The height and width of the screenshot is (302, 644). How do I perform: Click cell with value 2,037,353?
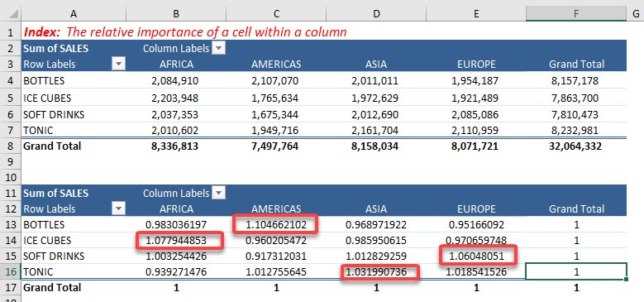(174, 115)
